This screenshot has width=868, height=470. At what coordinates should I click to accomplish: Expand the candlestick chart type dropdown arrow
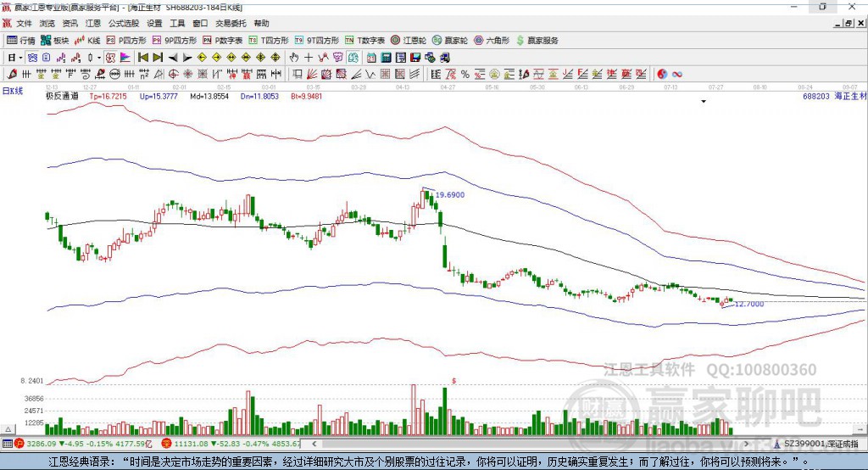[99, 58]
